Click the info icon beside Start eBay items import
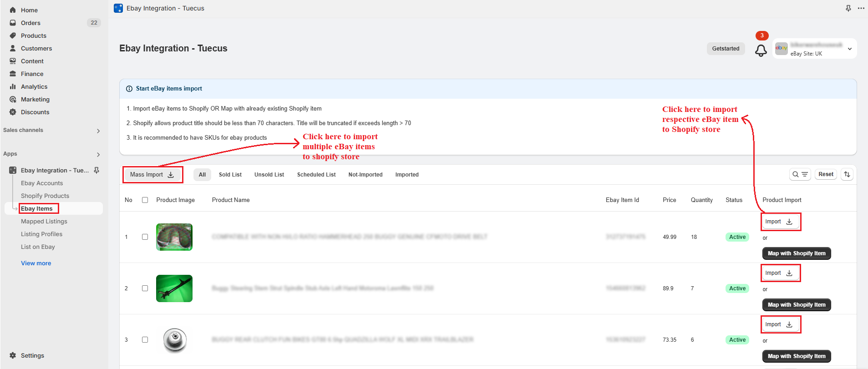 tap(129, 89)
